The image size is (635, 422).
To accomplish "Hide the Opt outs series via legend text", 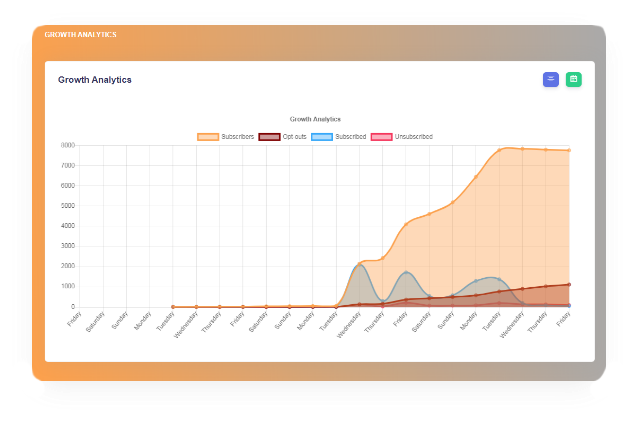I will 295,136.
